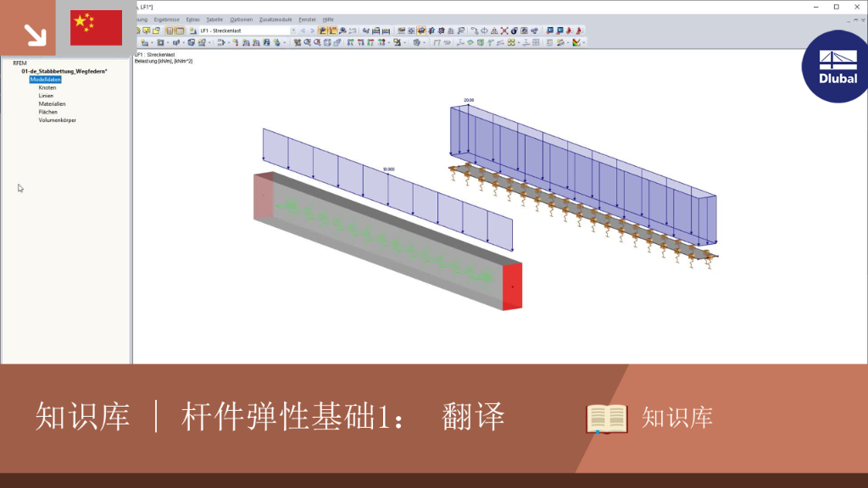Click the red X delete icon in toolbar
The width and height of the screenshot is (868, 488).
(504, 31)
